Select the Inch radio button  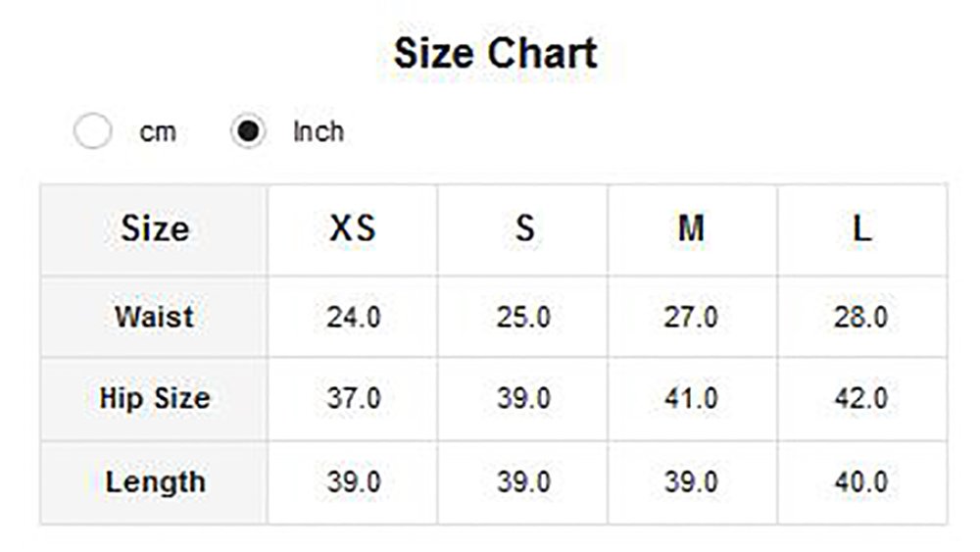click(248, 130)
